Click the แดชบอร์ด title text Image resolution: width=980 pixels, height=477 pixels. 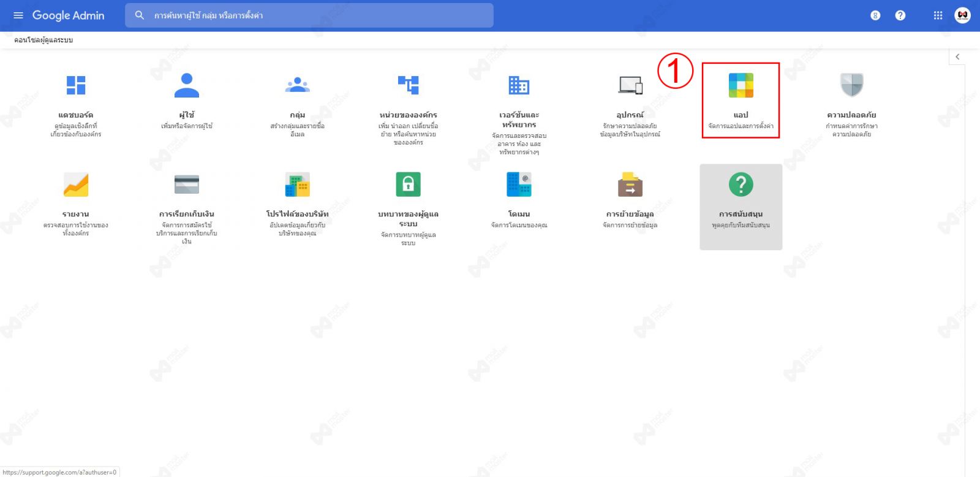[76, 115]
